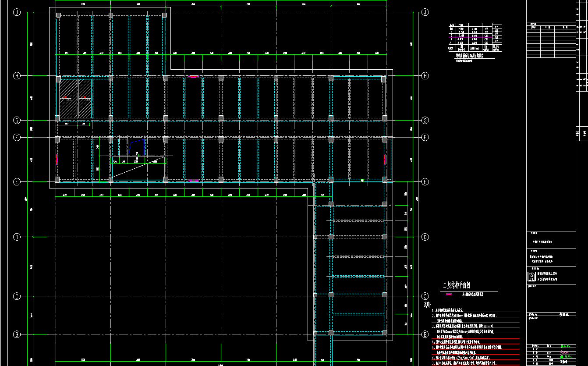Select the magenta marker on axis H beam

[x=193, y=77]
